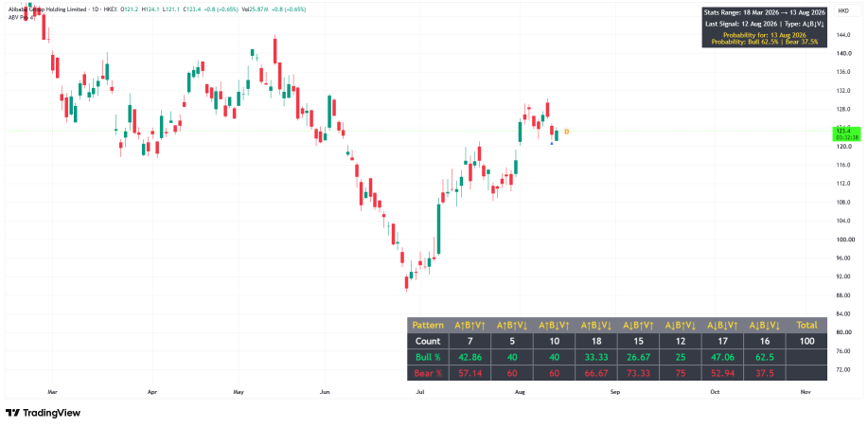Viewport: 868px width, 427px height.
Task: Click the count value 12
Action: click(x=680, y=341)
